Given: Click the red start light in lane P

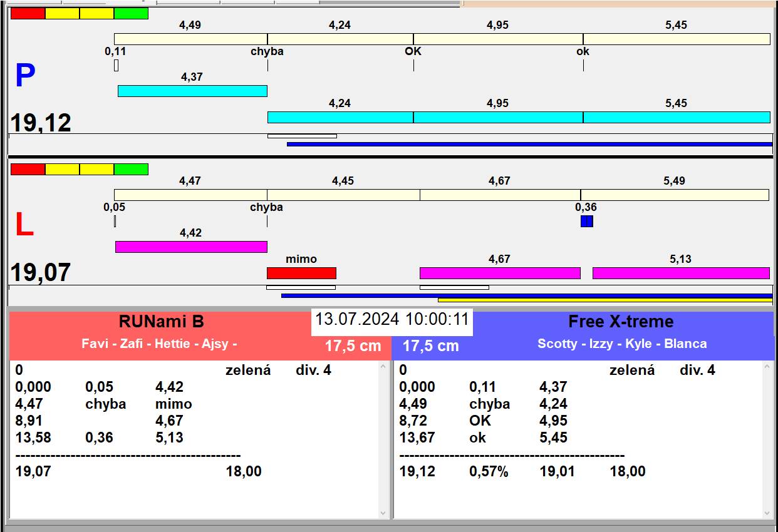Looking at the screenshot, I should (28, 13).
